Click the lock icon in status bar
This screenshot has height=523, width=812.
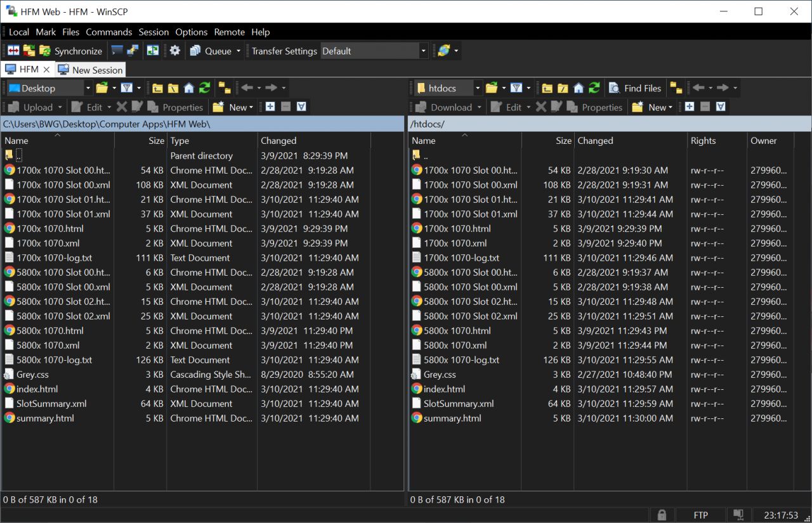point(662,515)
